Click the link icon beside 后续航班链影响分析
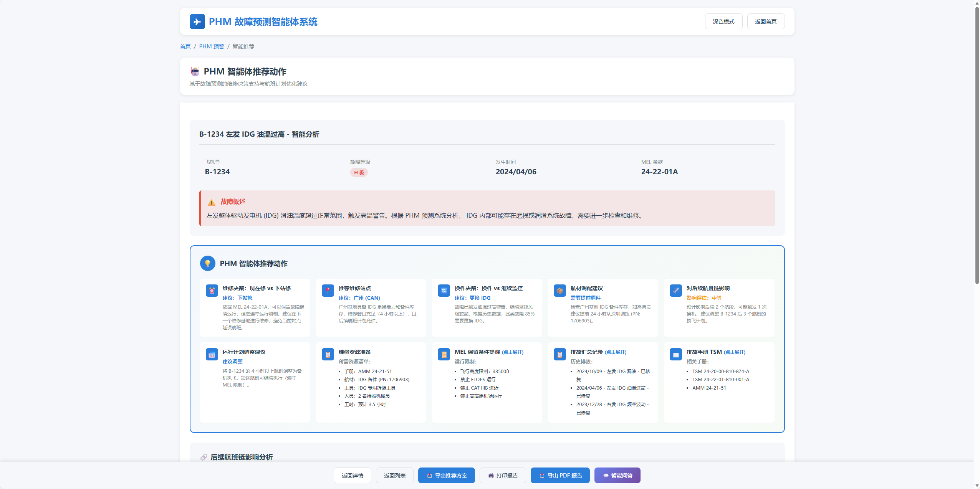 204,457
